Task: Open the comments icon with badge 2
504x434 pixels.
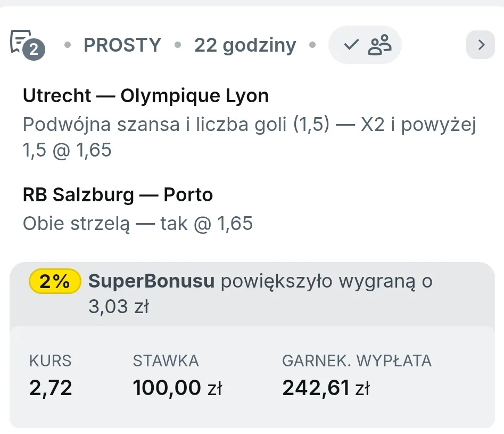Action: pyautogui.click(x=27, y=44)
